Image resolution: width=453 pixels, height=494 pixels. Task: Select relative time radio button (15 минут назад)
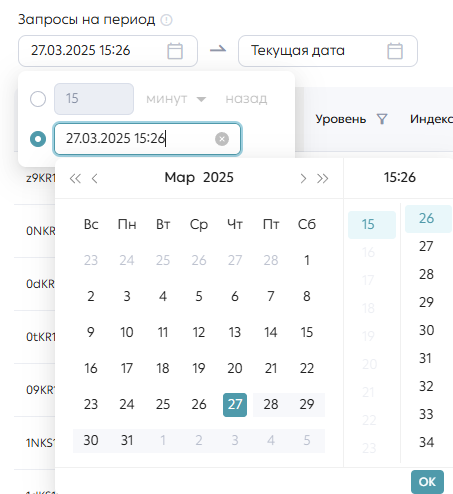38,99
